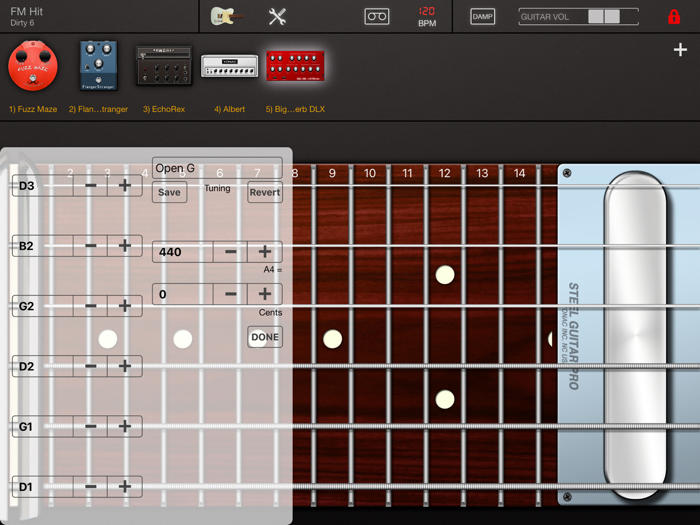
Task: Open the FM Hit Dirty 6 preset name
Action: coord(27,17)
